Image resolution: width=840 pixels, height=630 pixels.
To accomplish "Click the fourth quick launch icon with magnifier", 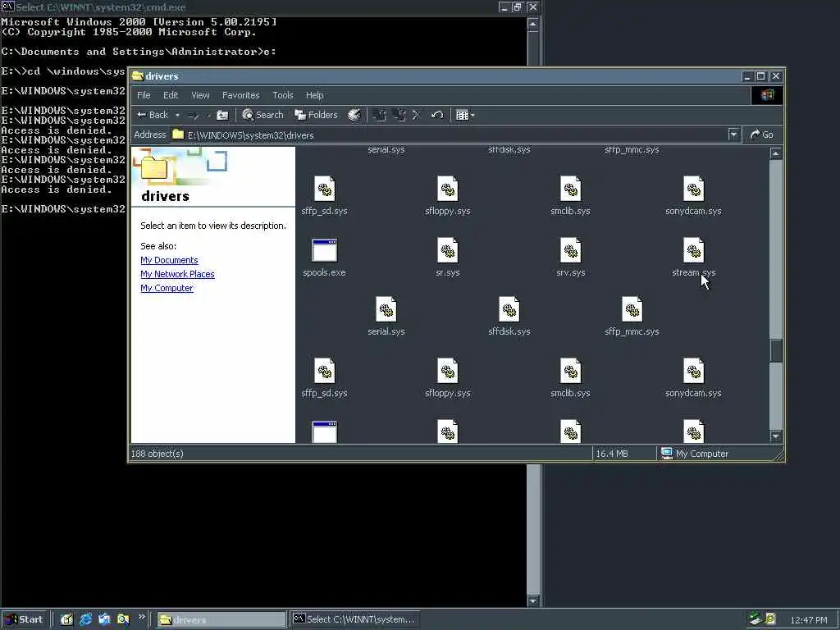I will 123,619.
